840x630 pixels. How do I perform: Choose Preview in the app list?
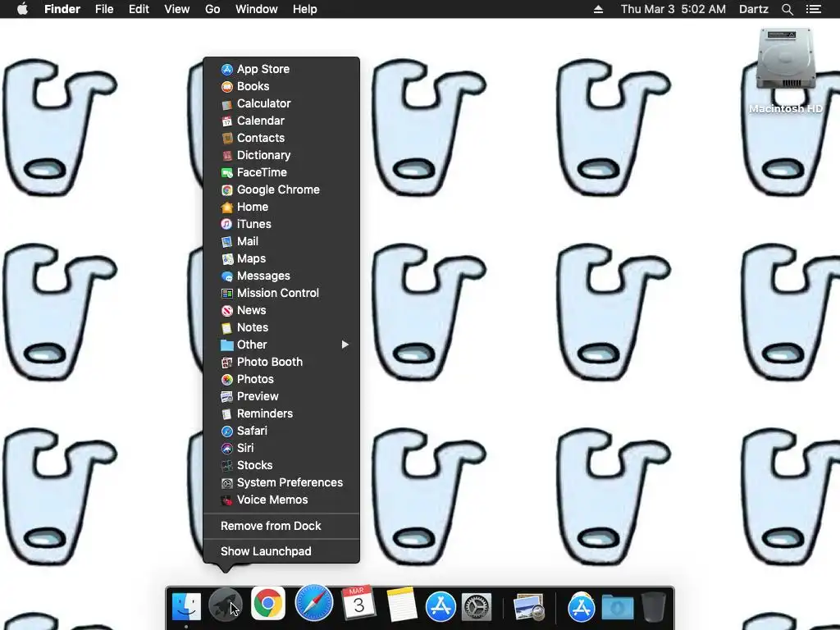pyautogui.click(x=281, y=396)
